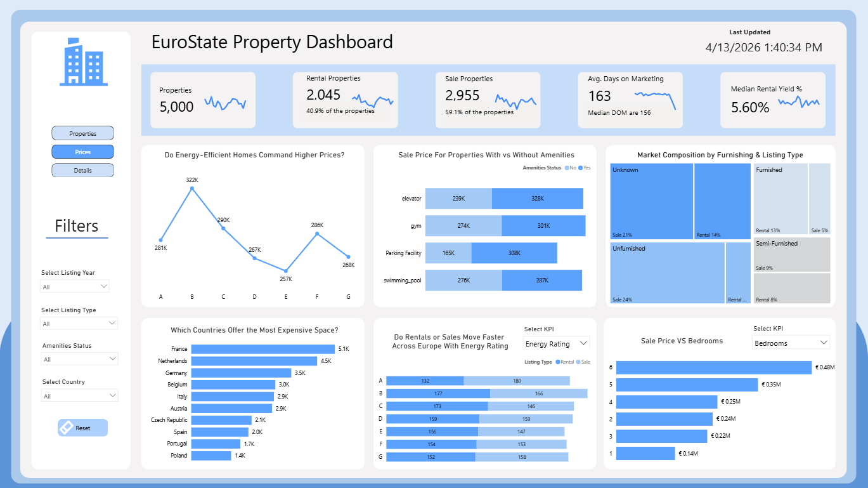Click the 1 bedroom bar at € 0.14M

coord(645,453)
